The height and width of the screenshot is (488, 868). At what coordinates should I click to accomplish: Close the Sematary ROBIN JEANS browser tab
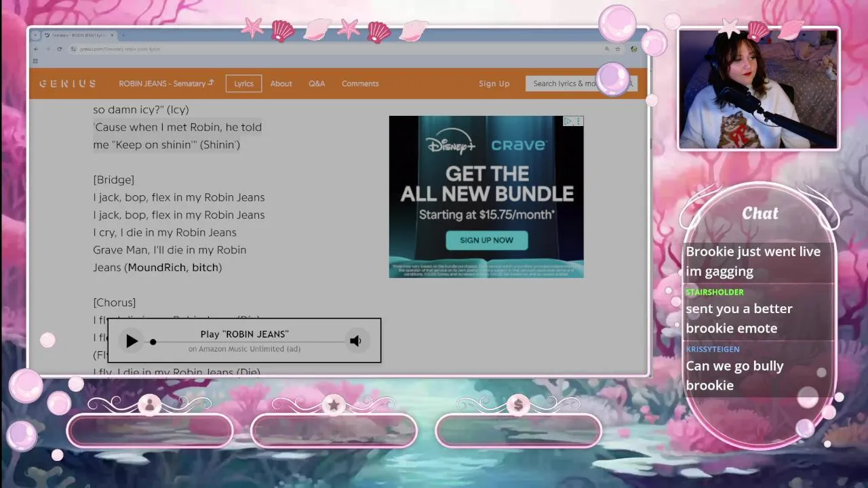tap(112, 35)
